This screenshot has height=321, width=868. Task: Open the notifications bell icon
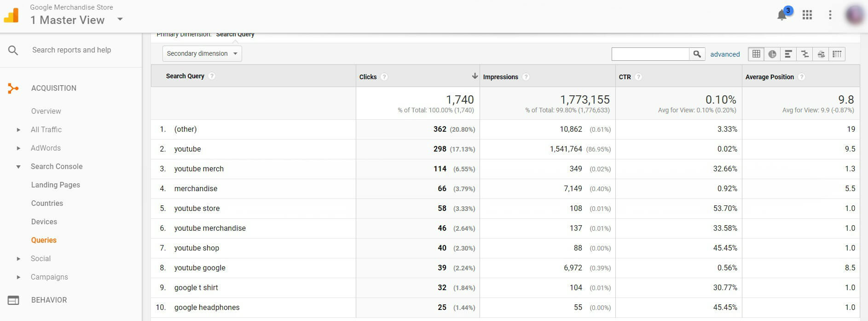[781, 15]
